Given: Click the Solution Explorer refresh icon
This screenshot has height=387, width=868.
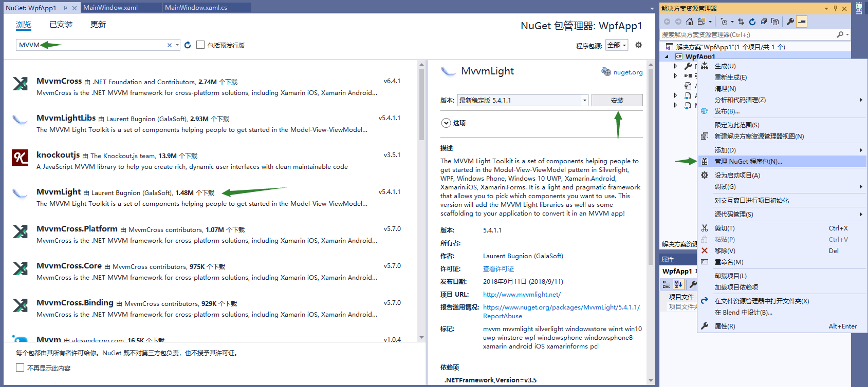Looking at the screenshot, I should click(752, 22).
